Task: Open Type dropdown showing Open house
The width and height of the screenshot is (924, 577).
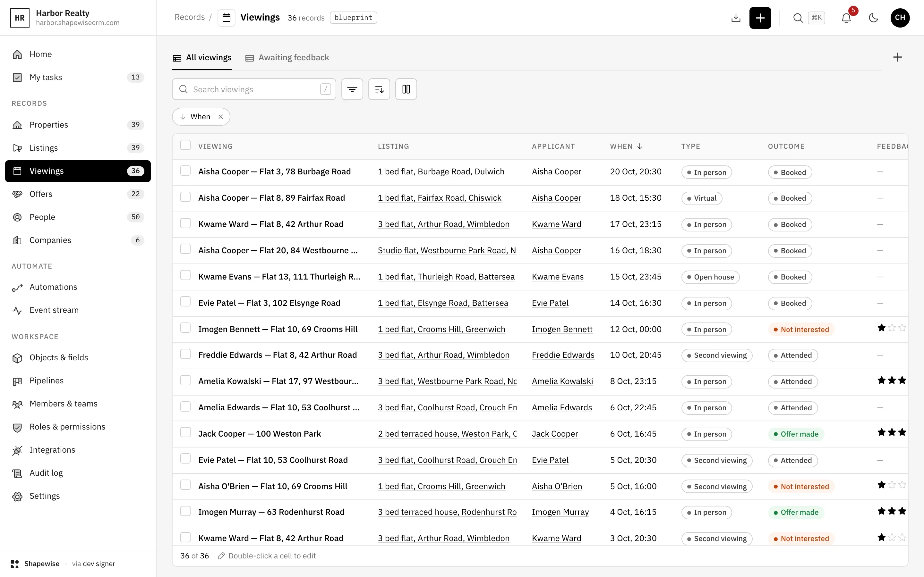Action: [x=710, y=277]
